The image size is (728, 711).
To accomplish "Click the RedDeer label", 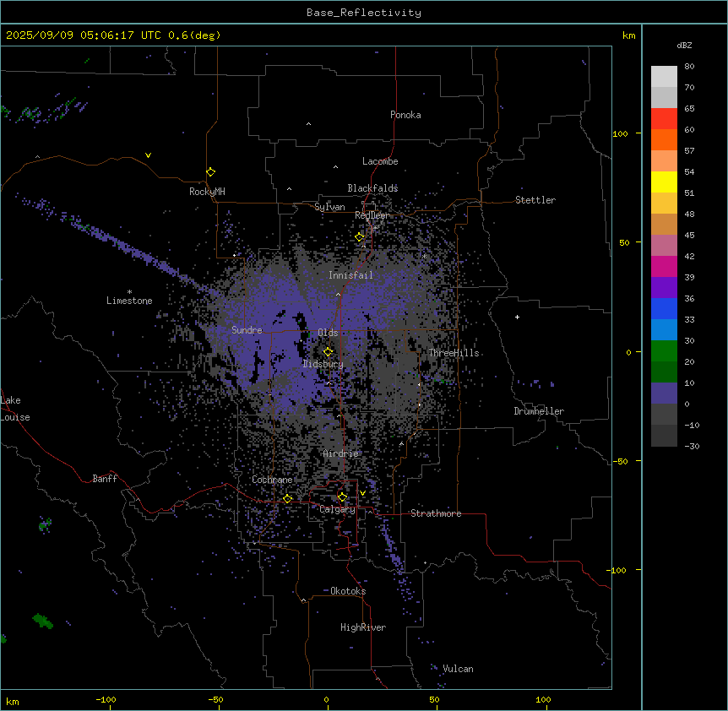I will point(372,215).
